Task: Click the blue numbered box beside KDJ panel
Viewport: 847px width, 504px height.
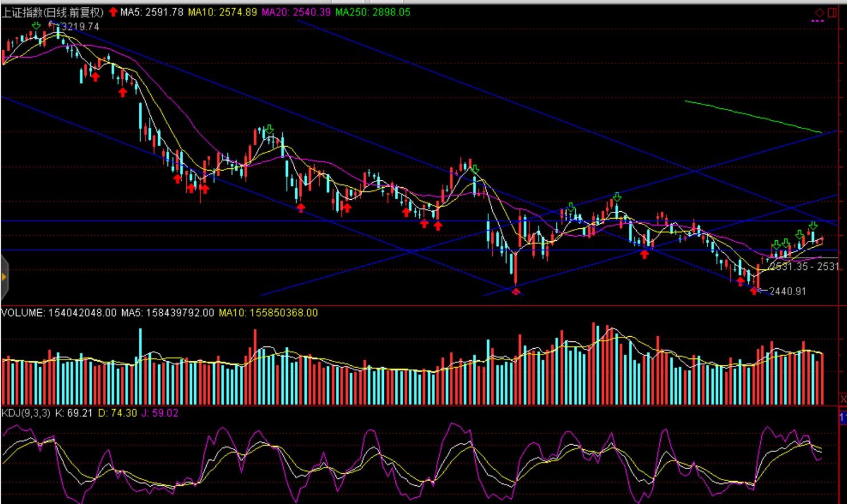Action: 843,418
